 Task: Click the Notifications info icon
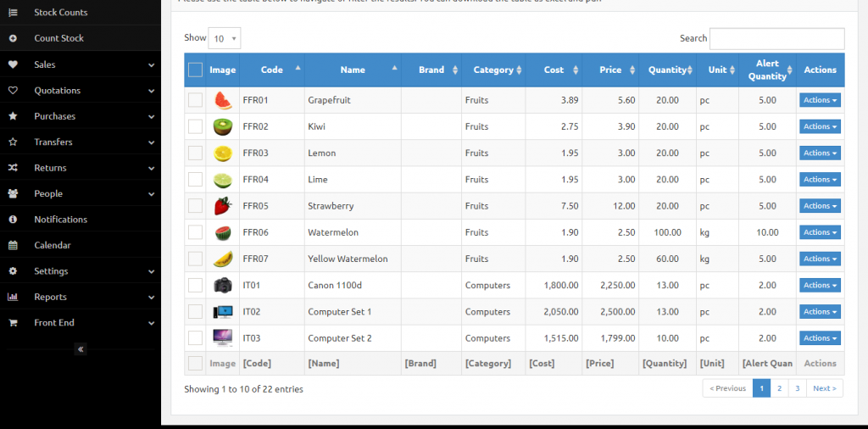coord(13,220)
